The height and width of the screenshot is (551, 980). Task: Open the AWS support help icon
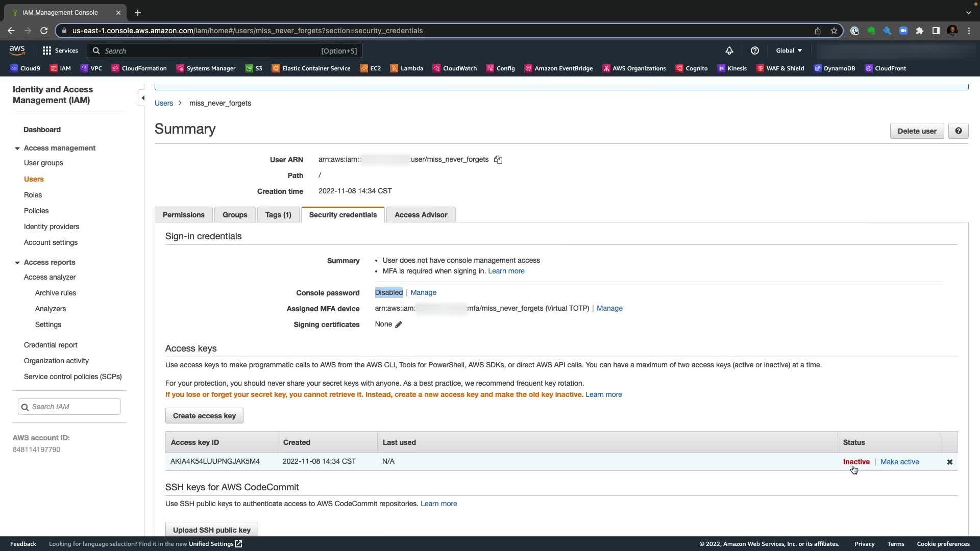755,51
